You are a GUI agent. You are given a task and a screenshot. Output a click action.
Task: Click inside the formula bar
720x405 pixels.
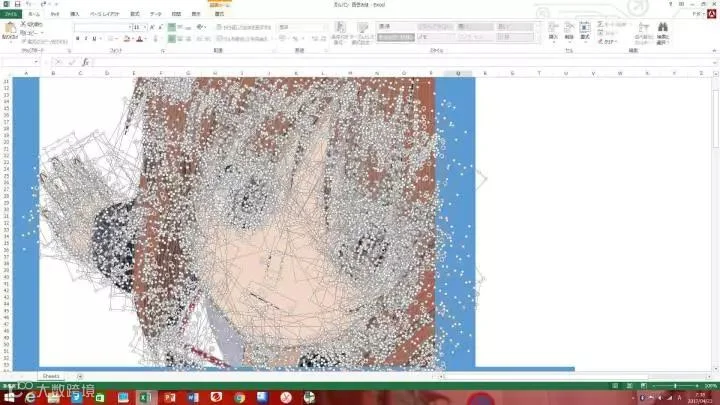tap(402, 62)
